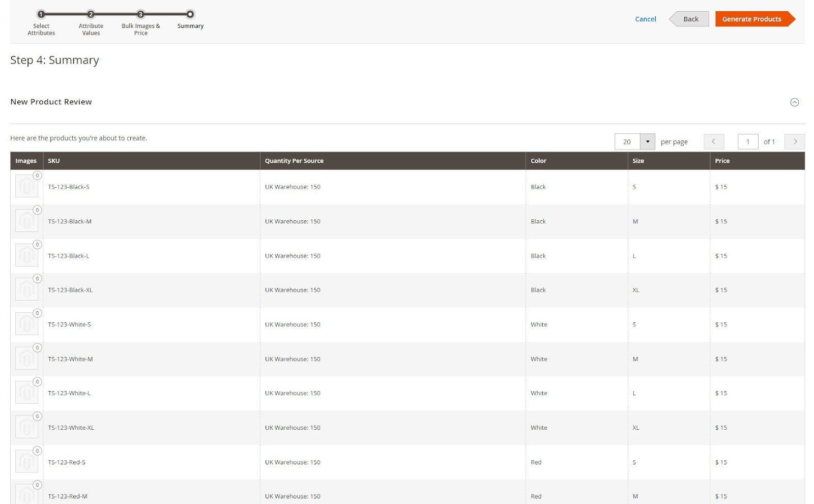Collapse the New Product Review section

795,102
